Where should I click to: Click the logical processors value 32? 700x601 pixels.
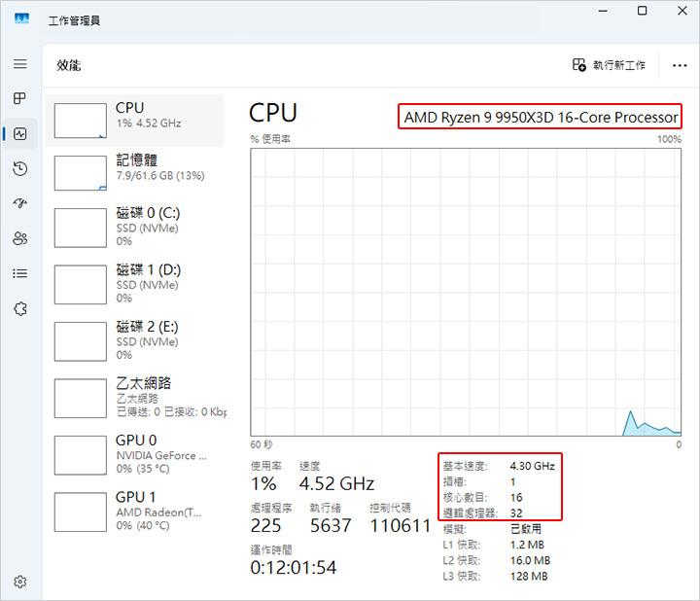coord(516,513)
